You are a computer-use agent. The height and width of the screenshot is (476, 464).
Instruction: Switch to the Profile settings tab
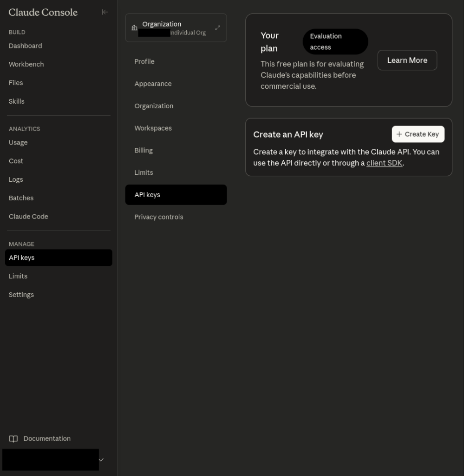(144, 62)
